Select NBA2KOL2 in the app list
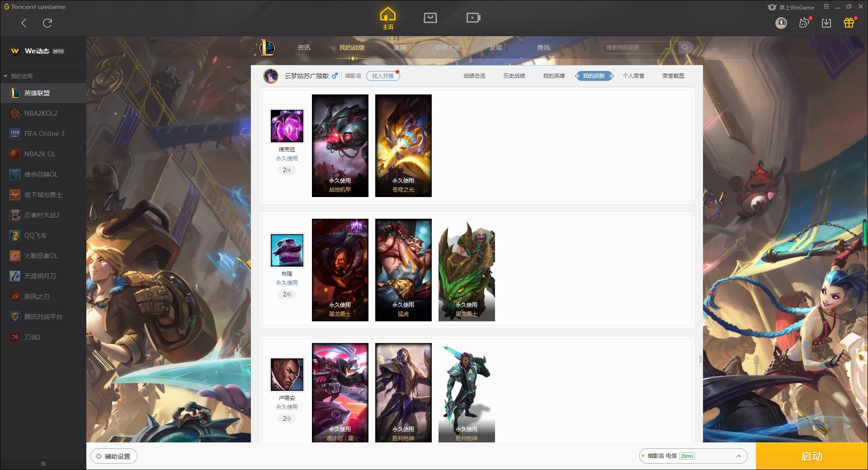Screen dimensions: 868x470 click(x=43, y=113)
